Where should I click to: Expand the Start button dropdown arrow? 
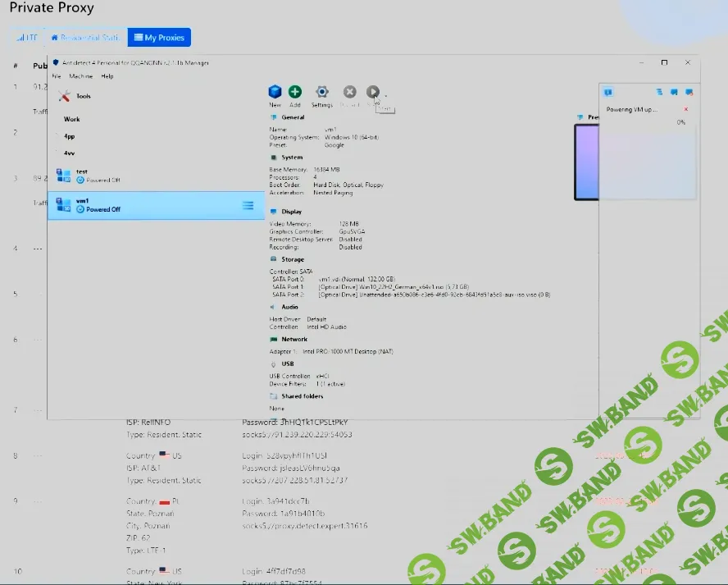[x=385, y=95]
